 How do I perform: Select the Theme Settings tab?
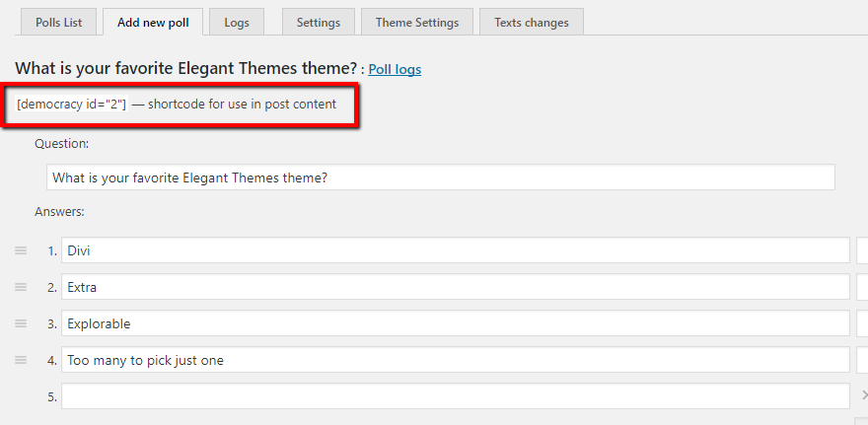(x=417, y=22)
